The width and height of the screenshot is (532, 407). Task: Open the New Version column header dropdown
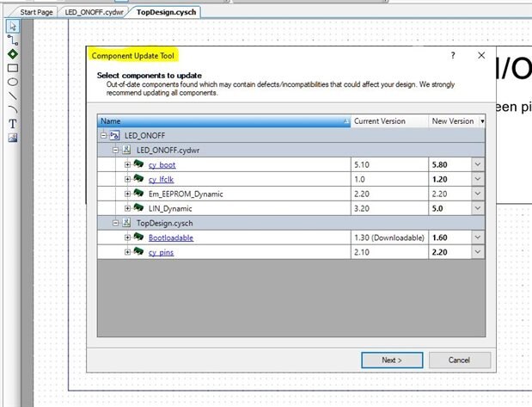point(481,121)
